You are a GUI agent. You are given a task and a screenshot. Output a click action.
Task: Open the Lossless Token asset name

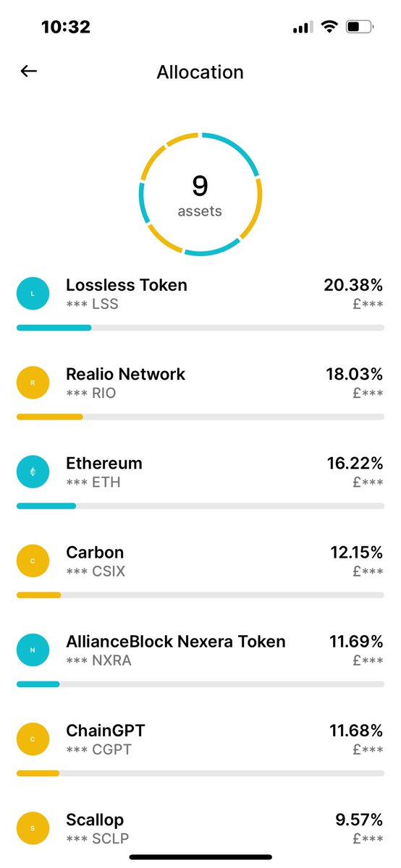point(127,285)
